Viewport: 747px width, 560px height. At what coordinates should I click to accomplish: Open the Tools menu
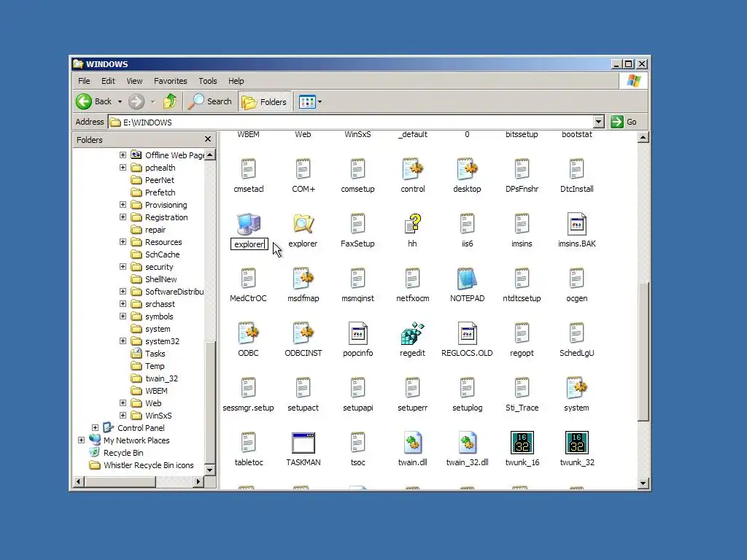coord(208,81)
